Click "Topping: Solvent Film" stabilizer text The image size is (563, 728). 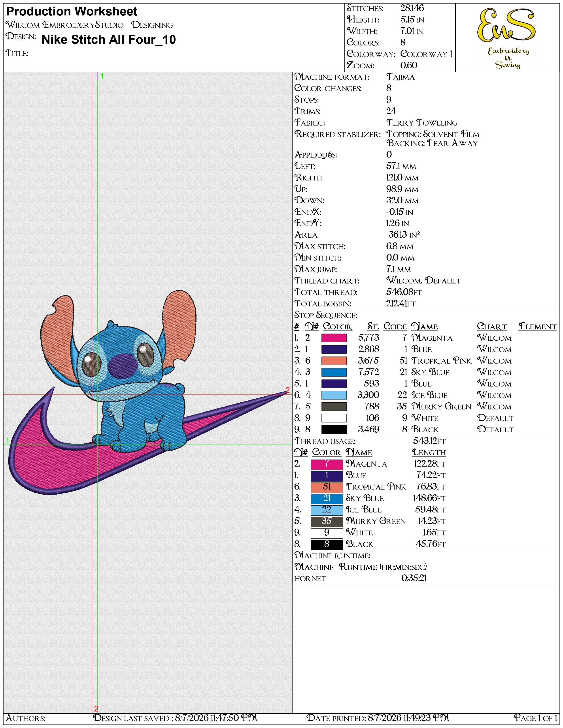coord(433,134)
